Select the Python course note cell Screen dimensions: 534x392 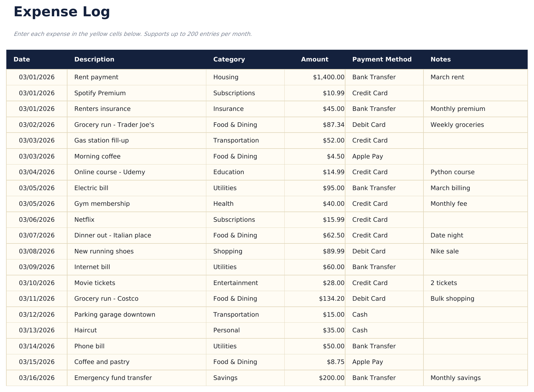pyautogui.click(x=452, y=172)
